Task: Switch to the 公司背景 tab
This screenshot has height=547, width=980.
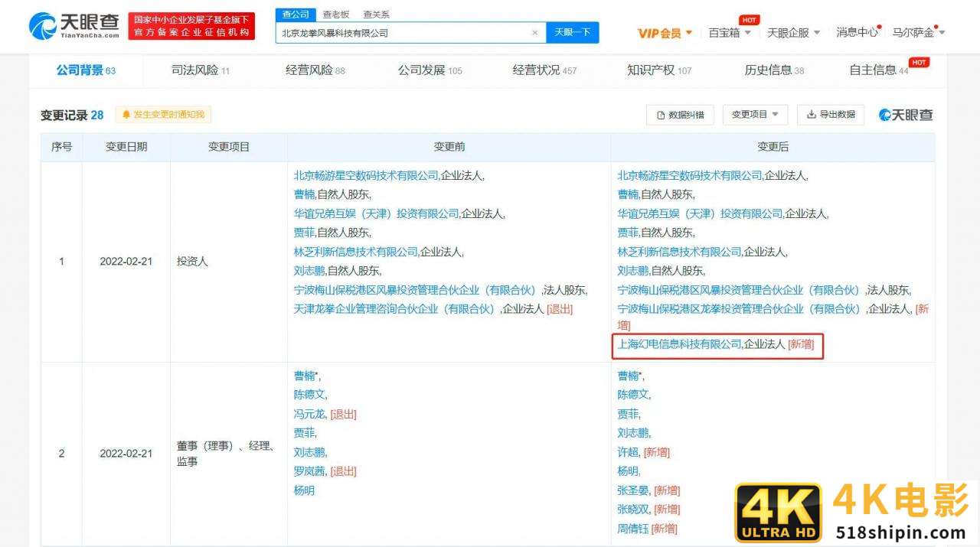Action: (x=86, y=70)
